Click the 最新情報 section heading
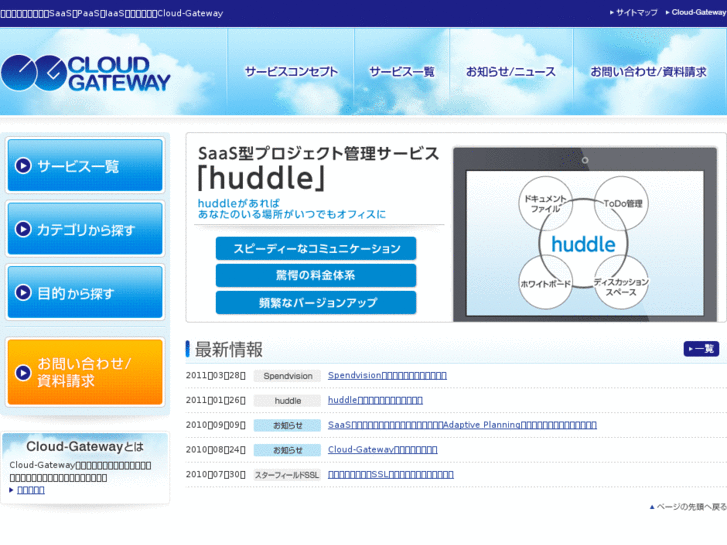 (x=229, y=349)
